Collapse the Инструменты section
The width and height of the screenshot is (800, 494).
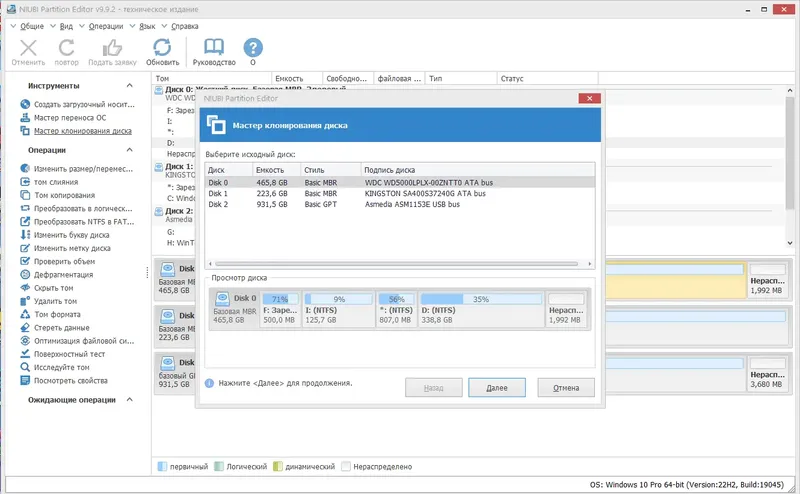click(130, 85)
